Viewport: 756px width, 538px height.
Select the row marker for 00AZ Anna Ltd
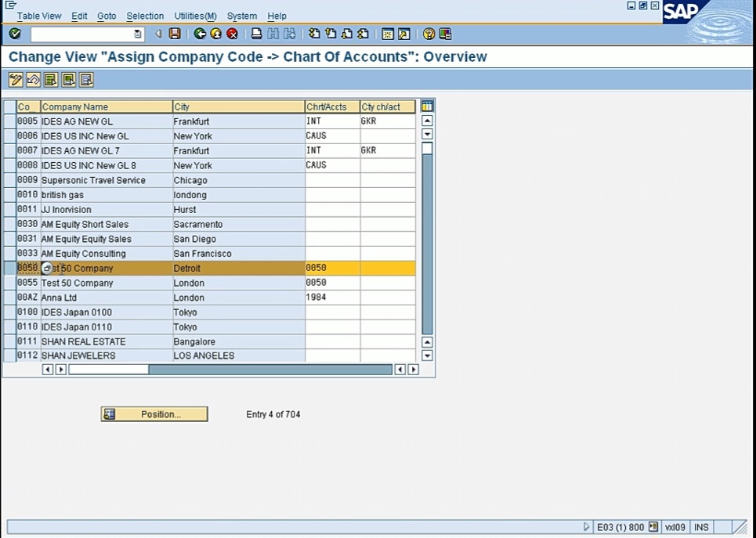tap(9, 298)
